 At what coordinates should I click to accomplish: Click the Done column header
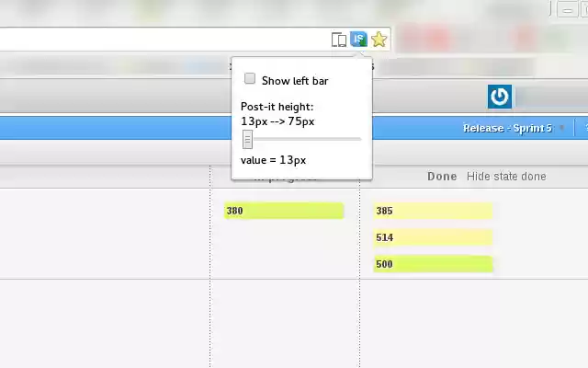coord(442,177)
